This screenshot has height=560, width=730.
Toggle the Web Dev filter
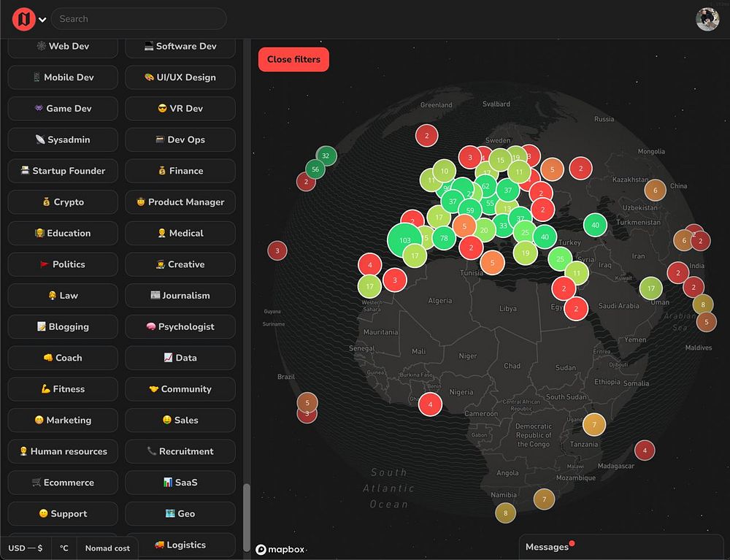63,46
